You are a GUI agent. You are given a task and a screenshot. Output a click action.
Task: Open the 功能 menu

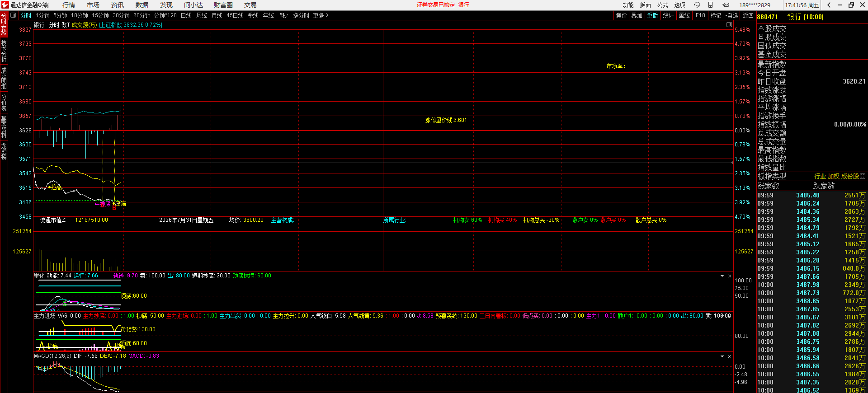628,5
